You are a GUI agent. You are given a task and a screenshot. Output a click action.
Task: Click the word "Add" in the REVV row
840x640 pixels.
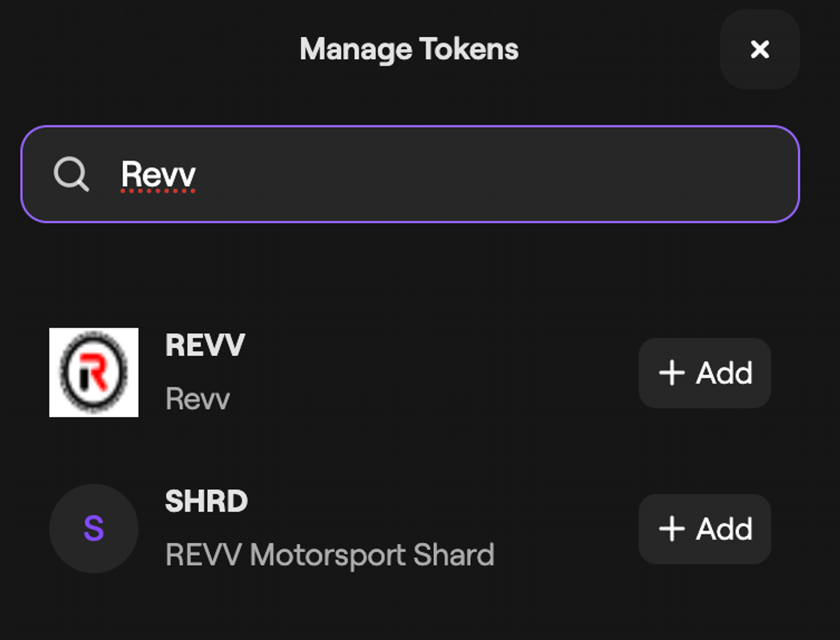tap(724, 373)
